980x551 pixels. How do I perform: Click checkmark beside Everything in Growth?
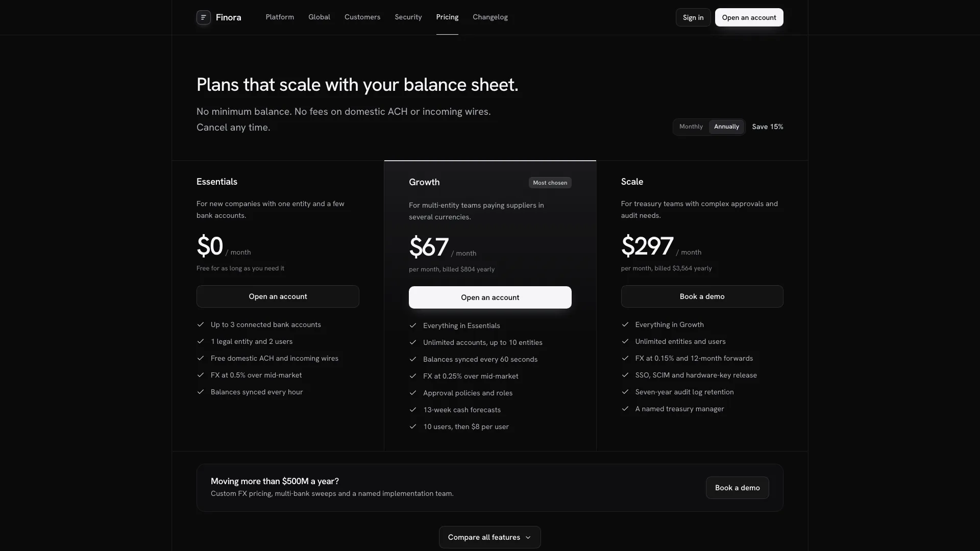pyautogui.click(x=625, y=324)
